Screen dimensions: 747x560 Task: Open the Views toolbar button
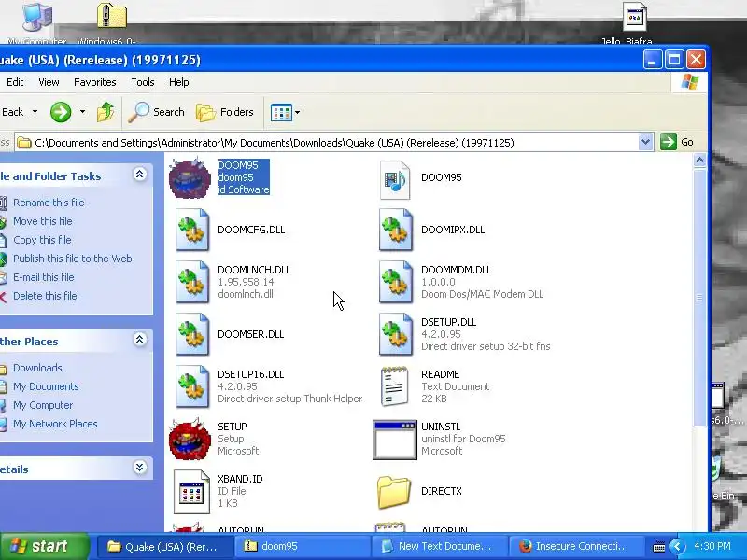click(x=282, y=113)
